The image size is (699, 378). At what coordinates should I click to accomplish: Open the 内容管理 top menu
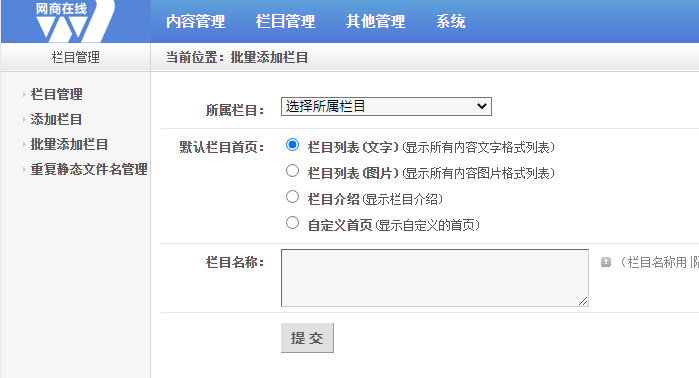[x=196, y=21]
